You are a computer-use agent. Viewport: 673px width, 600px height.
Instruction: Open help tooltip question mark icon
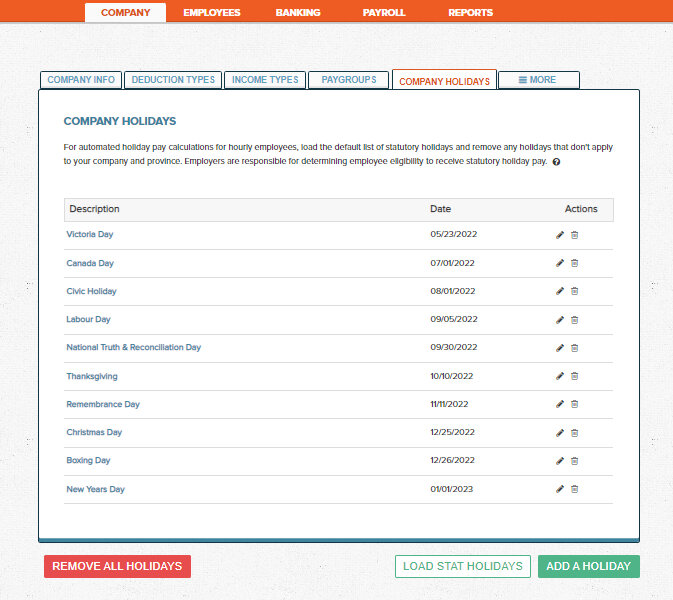pos(556,162)
